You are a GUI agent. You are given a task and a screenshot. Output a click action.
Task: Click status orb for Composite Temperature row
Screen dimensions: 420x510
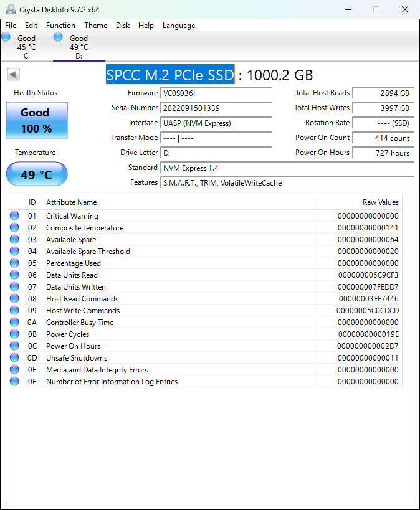14,227
